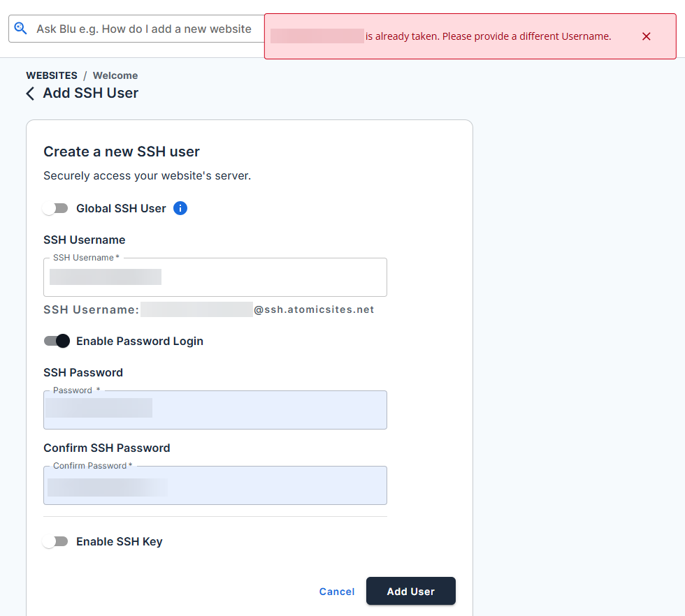Select the Welcome breadcrumb item
This screenshot has width=685, height=616.
coord(115,75)
